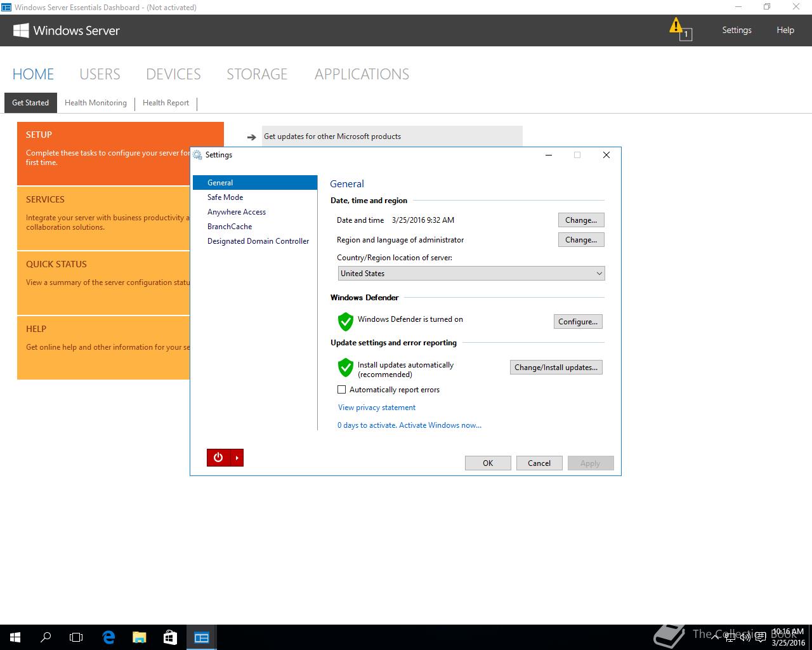Click OK in Settings dialog

pyautogui.click(x=488, y=463)
